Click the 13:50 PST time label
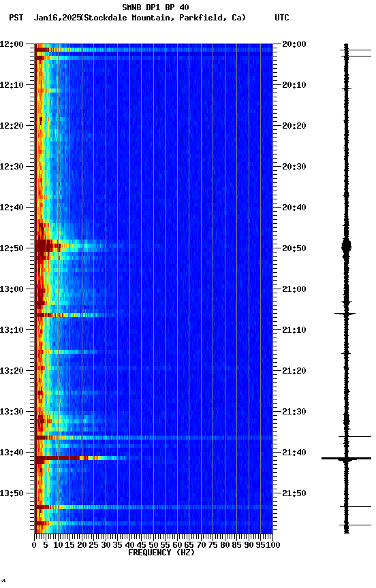Screen dimensions: 376x588 (x=12, y=493)
